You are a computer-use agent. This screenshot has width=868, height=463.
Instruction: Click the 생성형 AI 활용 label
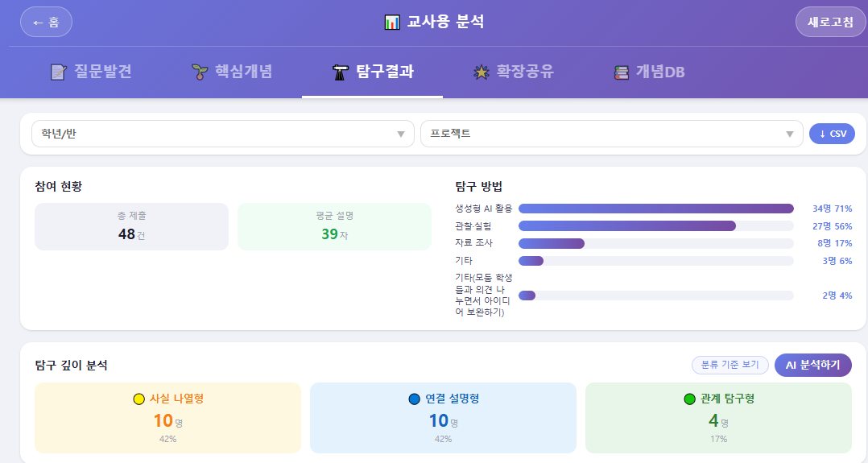click(483, 209)
